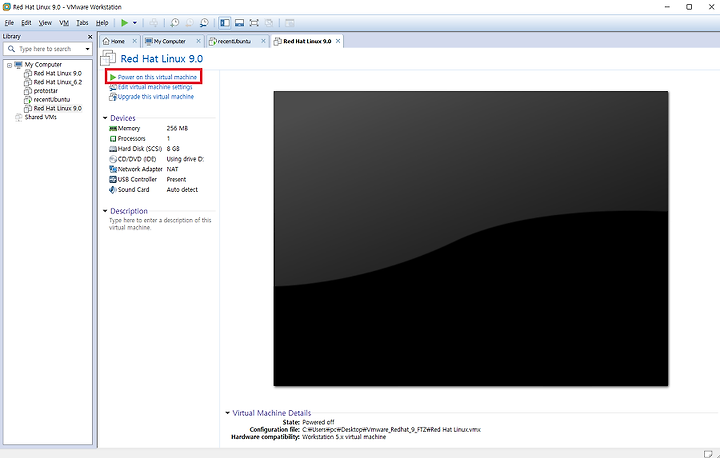Click the Sound Card device icon

pyautogui.click(x=113, y=189)
